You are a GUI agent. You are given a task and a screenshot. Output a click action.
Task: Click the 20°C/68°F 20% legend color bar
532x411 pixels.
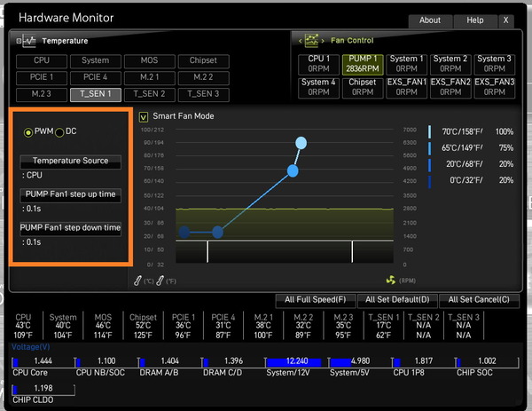[x=429, y=165]
